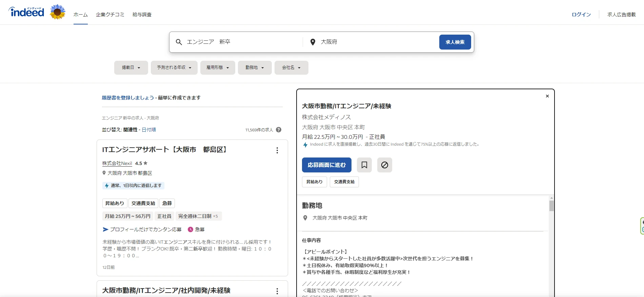
Task: Click the 仕事内容 heading
Action: point(311,240)
